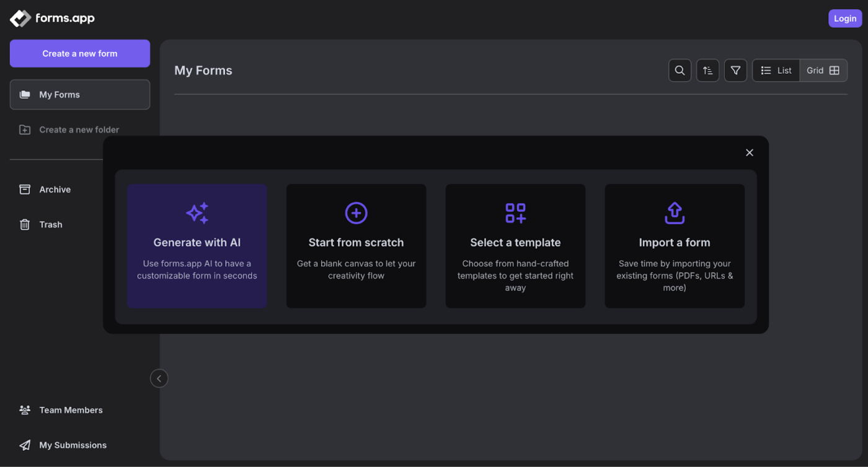Switch to Grid view
Image resolution: width=868 pixels, height=467 pixels.
(823, 71)
